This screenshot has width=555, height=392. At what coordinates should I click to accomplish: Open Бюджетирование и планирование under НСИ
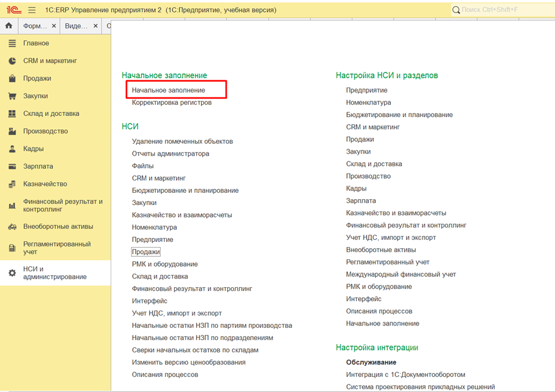point(185,190)
